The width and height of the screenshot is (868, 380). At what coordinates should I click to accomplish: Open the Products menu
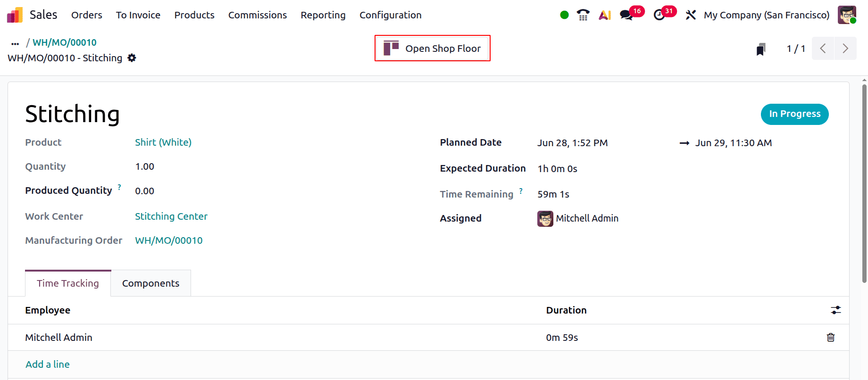click(194, 15)
